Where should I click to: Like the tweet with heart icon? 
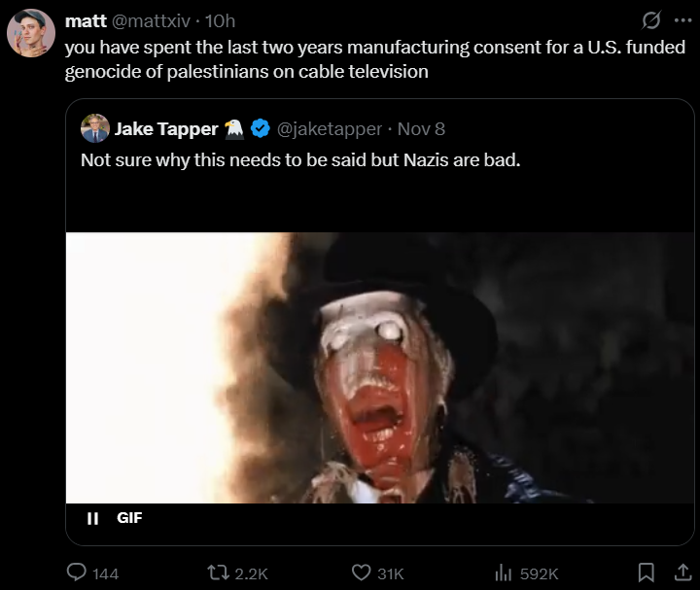coord(362,573)
